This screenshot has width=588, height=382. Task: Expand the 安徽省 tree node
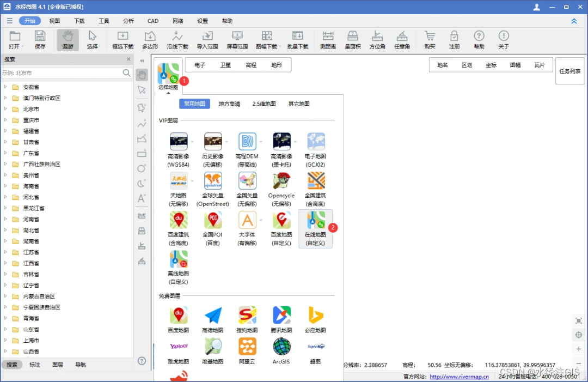(5, 87)
